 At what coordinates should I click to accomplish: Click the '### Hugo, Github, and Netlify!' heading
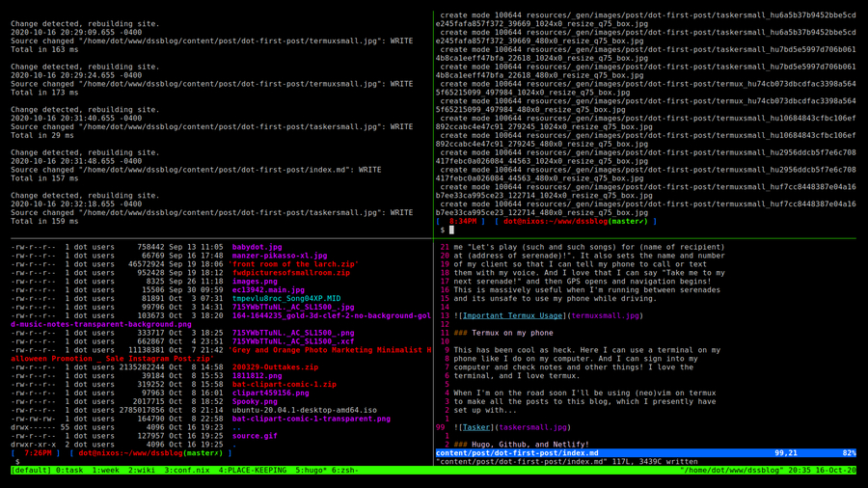521,445
